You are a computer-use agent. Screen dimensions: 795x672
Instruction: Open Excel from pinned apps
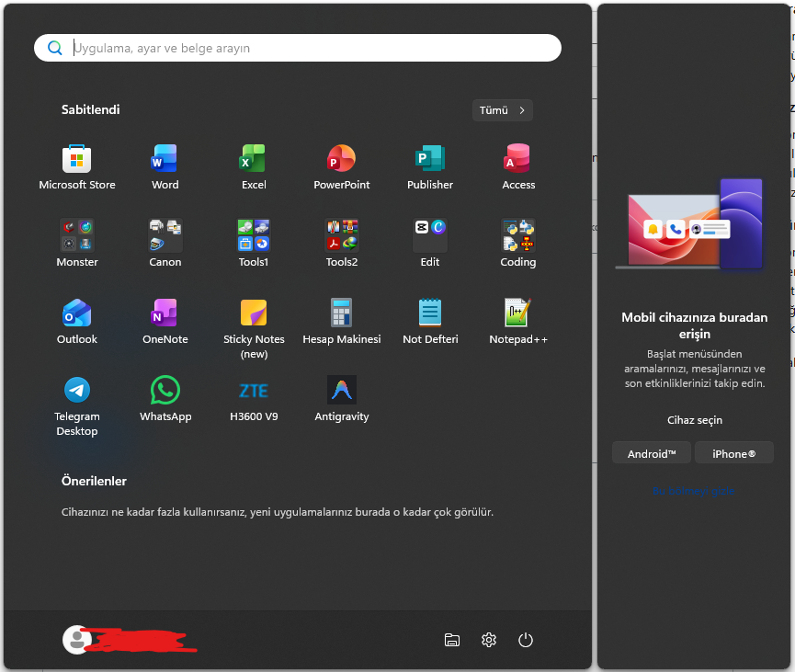254,167
